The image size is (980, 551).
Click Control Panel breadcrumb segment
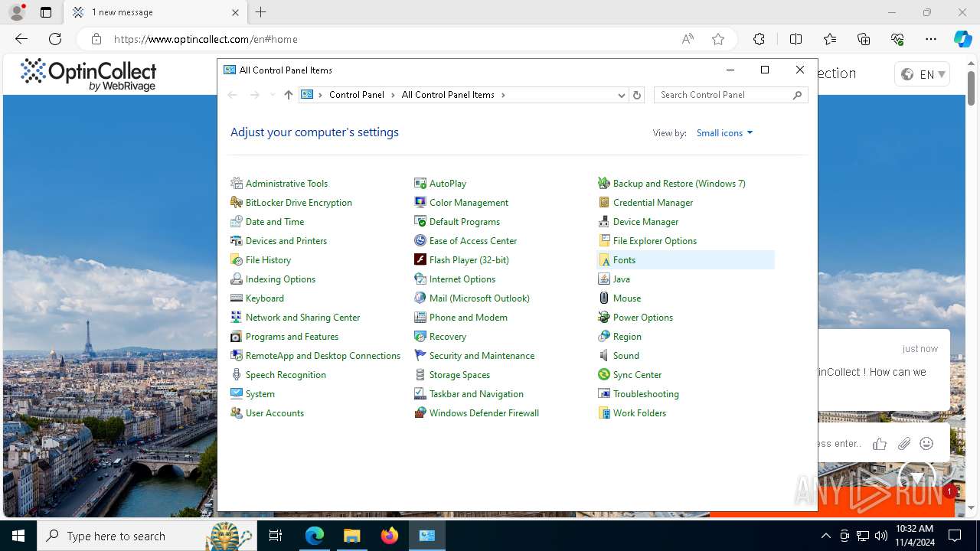pyautogui.click(x=356, y=95)
